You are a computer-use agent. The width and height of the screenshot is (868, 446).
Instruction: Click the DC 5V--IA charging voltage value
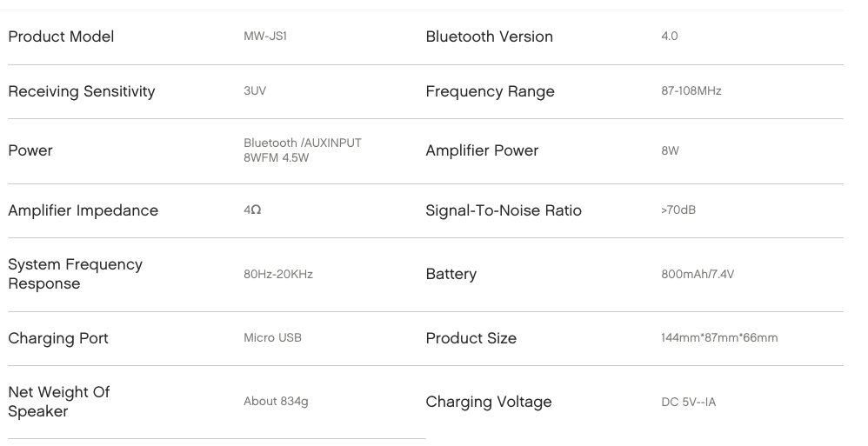tap(689, 403)
